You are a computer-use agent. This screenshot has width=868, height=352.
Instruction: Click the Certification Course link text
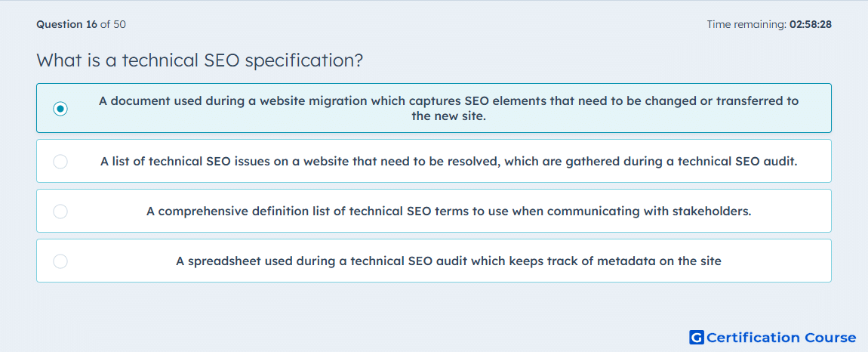[x=781, y=338]
